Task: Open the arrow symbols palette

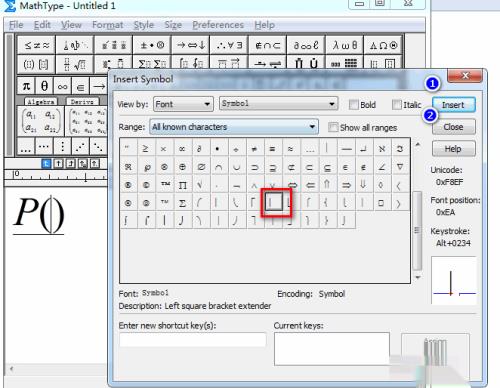Action: pos(191,45)
